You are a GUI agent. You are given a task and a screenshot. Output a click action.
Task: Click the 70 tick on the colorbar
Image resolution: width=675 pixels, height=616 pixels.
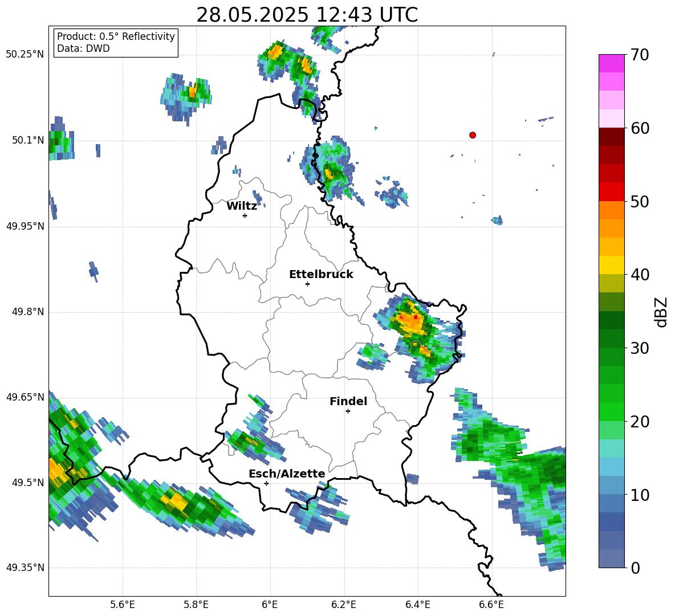[x=640, y=55]
